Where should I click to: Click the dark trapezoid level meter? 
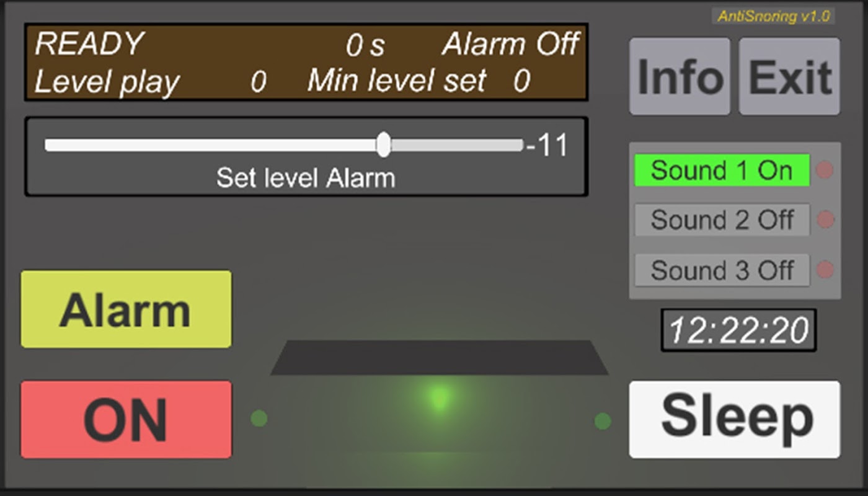tap(439, 358)
